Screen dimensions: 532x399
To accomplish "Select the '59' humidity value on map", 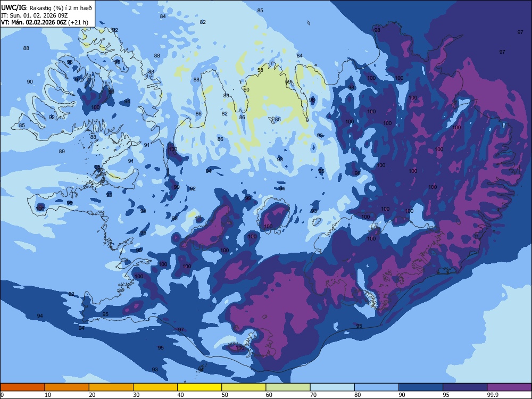I will coord(288,82).
